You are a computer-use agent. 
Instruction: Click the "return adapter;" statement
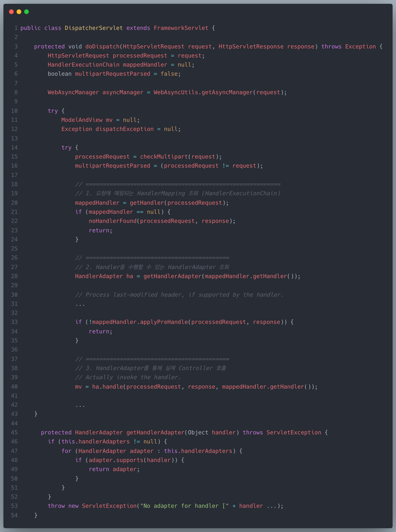point(114,469)
